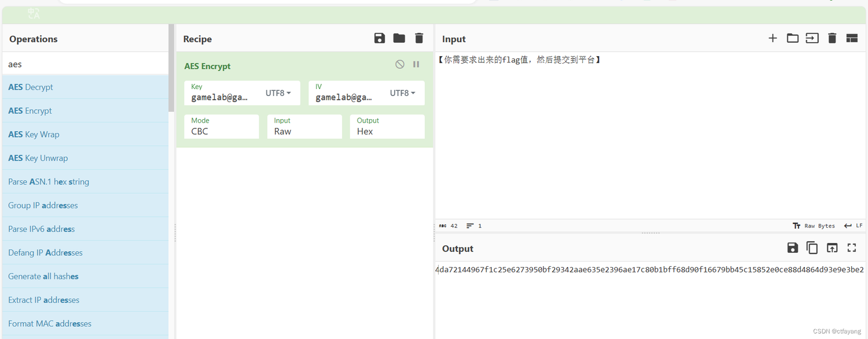Load a recipe via the folder icon
Viewport: 868px width, 339px height.
click(x=399, y=38)
